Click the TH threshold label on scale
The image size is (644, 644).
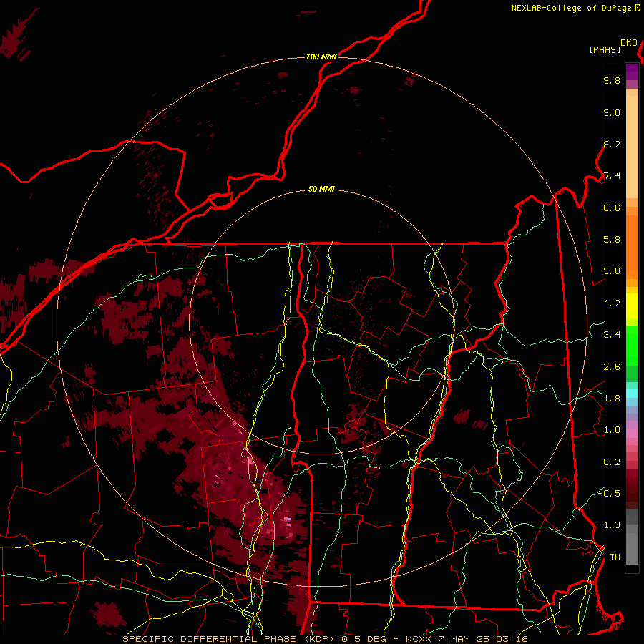(615, 557)
